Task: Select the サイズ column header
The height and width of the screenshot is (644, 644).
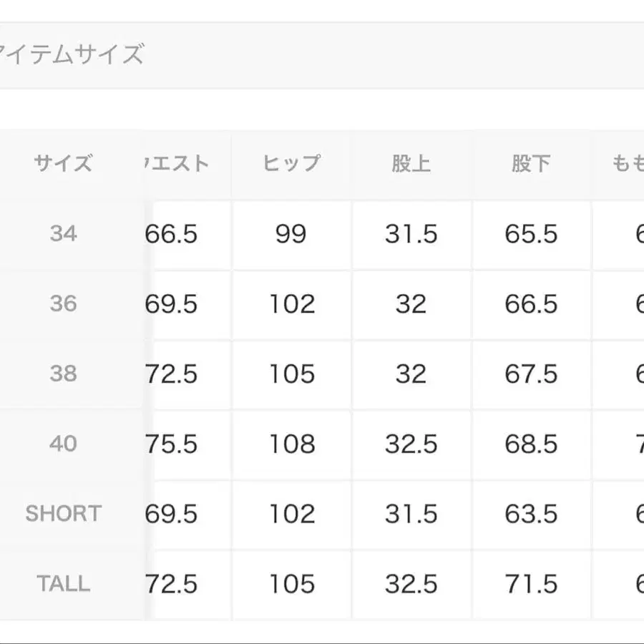Action: click(63, 164)
